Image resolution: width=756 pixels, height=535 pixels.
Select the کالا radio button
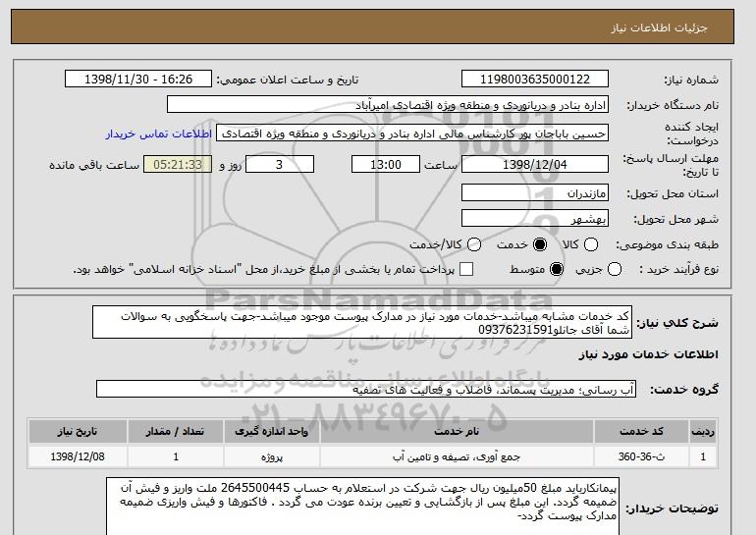tap(591, 244)
